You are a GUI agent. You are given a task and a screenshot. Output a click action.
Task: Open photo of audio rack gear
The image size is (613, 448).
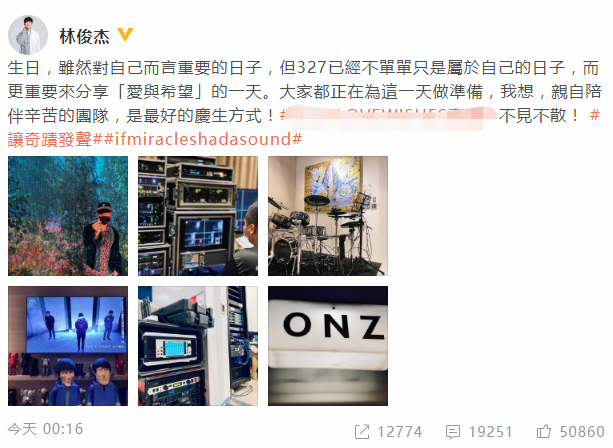coord(198,346)
